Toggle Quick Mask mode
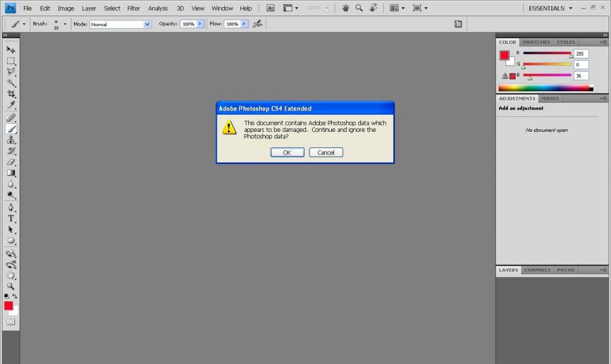Screen dimensions: 611x364 11,322
